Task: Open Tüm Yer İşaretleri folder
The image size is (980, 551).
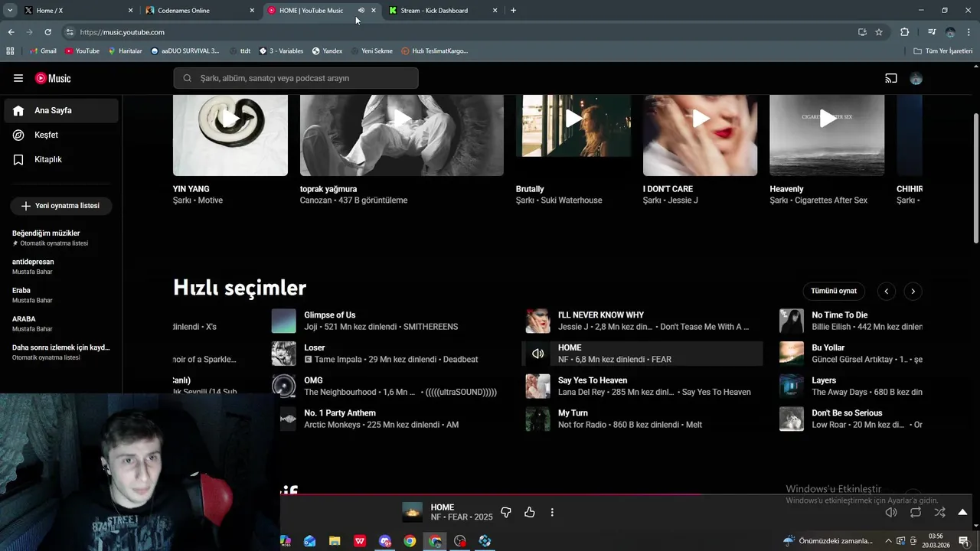Action: click(x=943, y=51)
